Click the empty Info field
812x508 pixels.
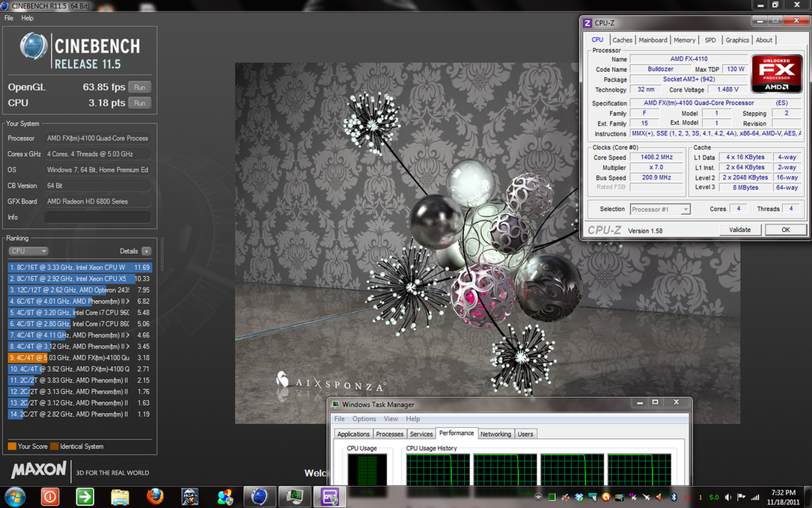[x=97, y=218]
